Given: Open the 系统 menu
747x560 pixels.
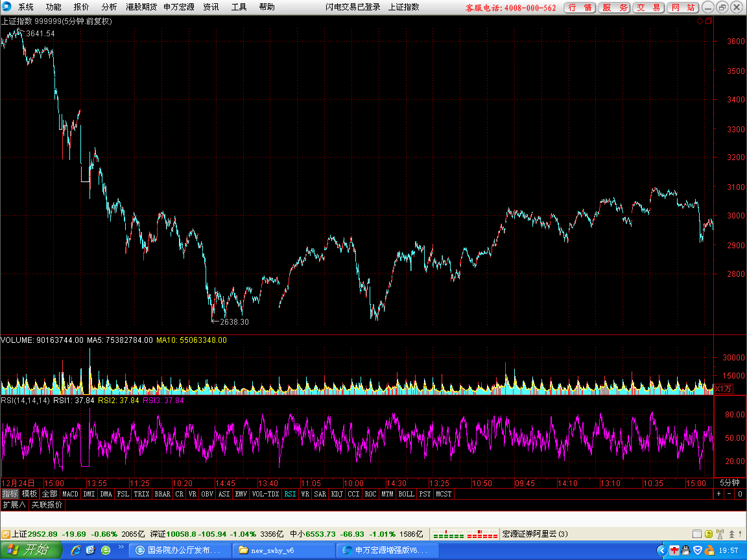Looking at the screenshot, I should pyautogui.click(x=26, y=6).
